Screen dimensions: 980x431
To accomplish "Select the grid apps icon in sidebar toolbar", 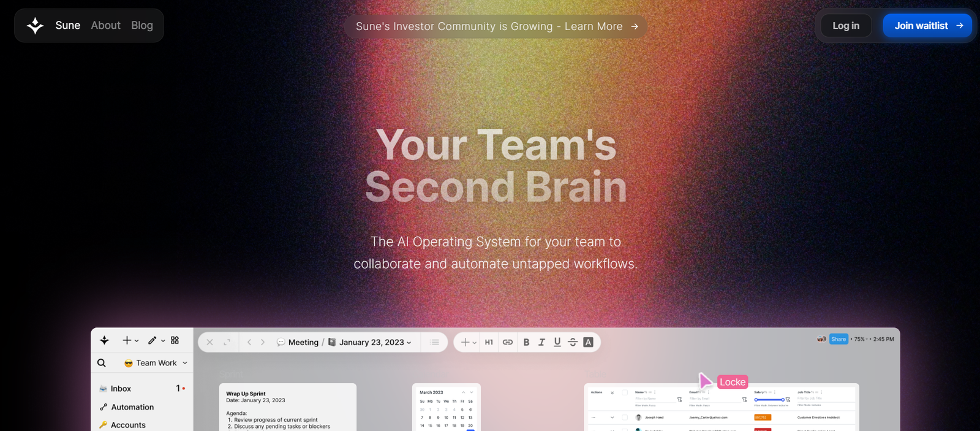I will tap(175, 340).
